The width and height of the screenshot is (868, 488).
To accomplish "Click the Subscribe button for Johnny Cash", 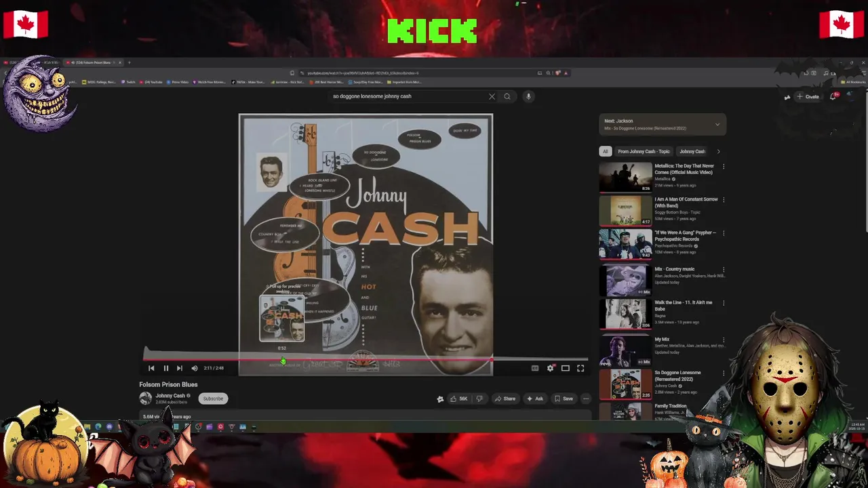I will [212, 399].
